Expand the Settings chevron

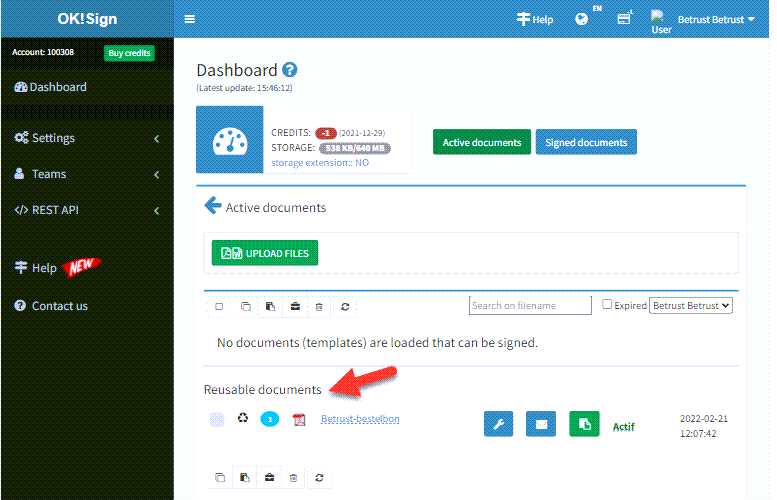pos(157,139)
